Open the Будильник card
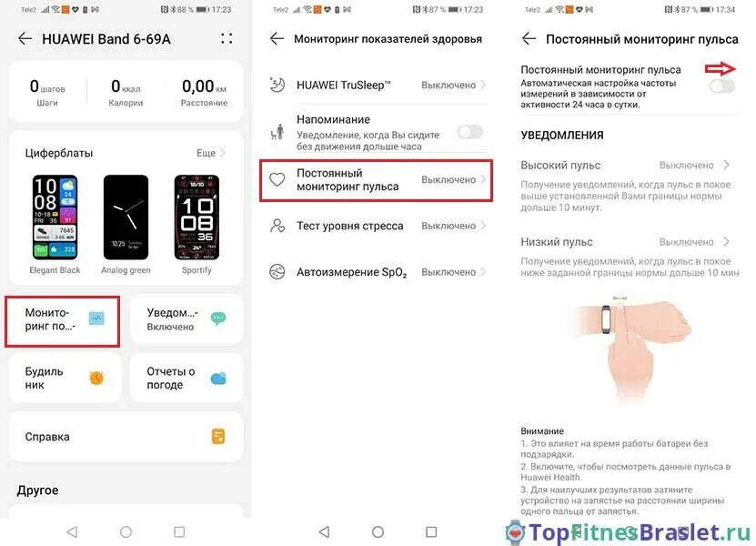Screen dimensions: 756x546 click(66, 379)
